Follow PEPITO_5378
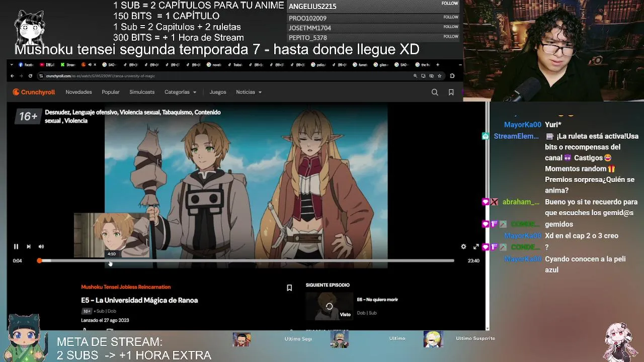Image resolution: width=644 pixels, height=362 pixels. pyautogui.click(x=451, y=36)
